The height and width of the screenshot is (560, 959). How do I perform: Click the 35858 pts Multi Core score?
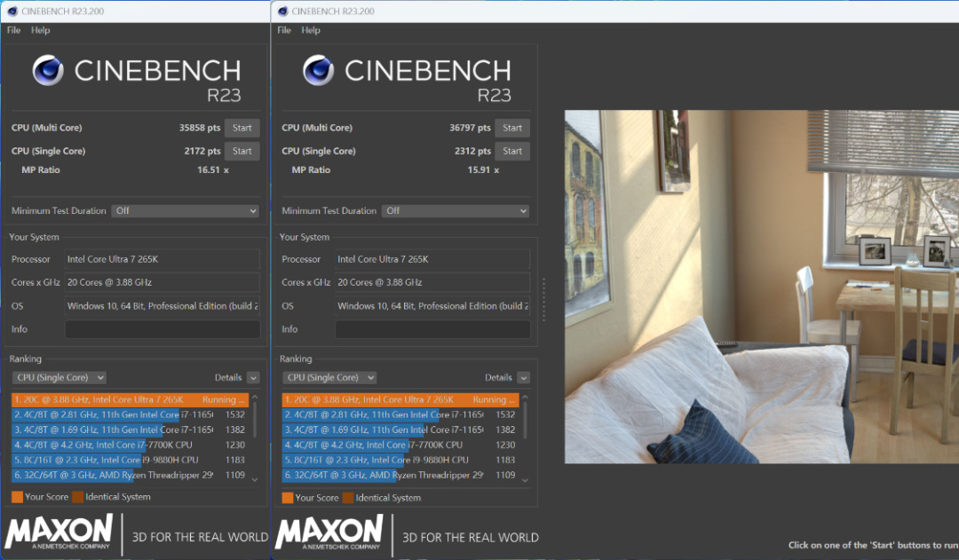point(200,128)
